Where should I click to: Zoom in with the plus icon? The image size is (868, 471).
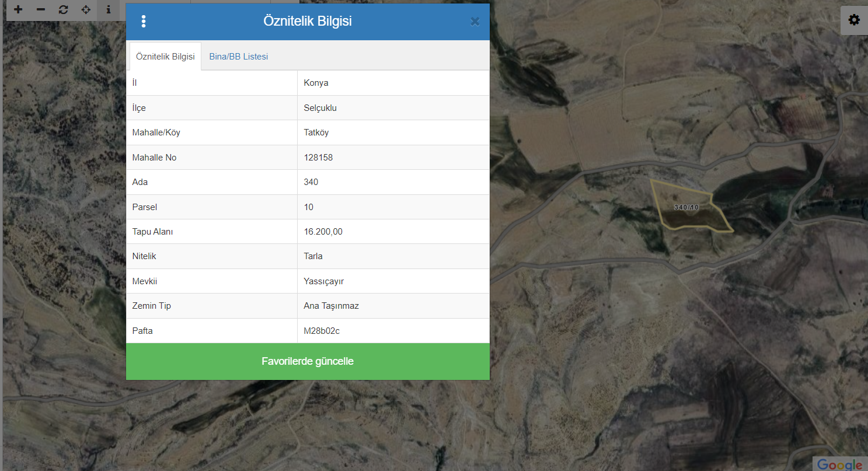pos(18,10)
